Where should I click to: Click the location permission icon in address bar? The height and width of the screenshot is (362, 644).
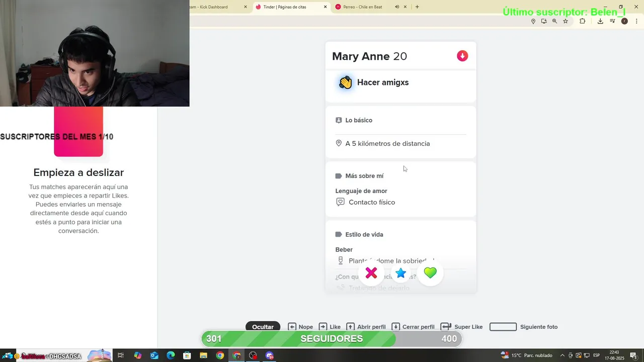coord(533,21)
